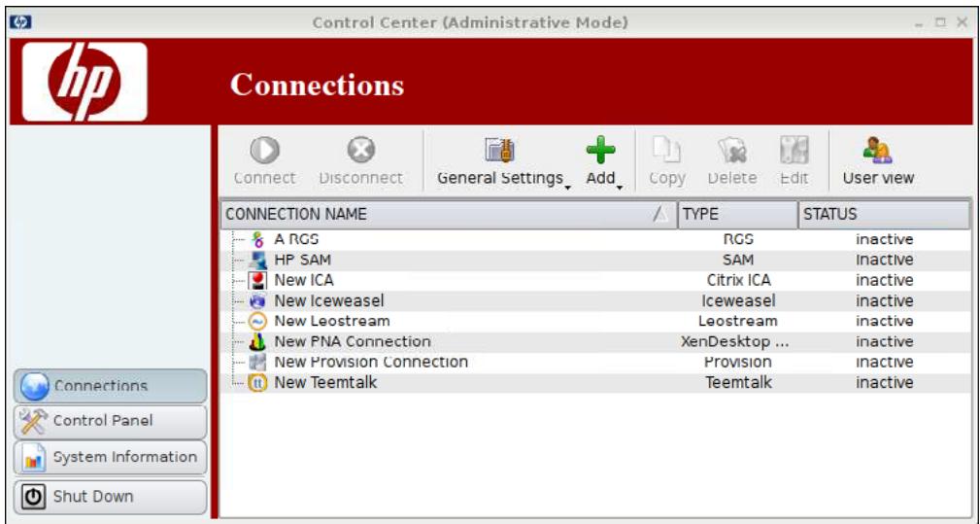This screenshot has height=524, width=980.
Task: Click inactive status of New Teemtalk
Action: tap(885, 383)
